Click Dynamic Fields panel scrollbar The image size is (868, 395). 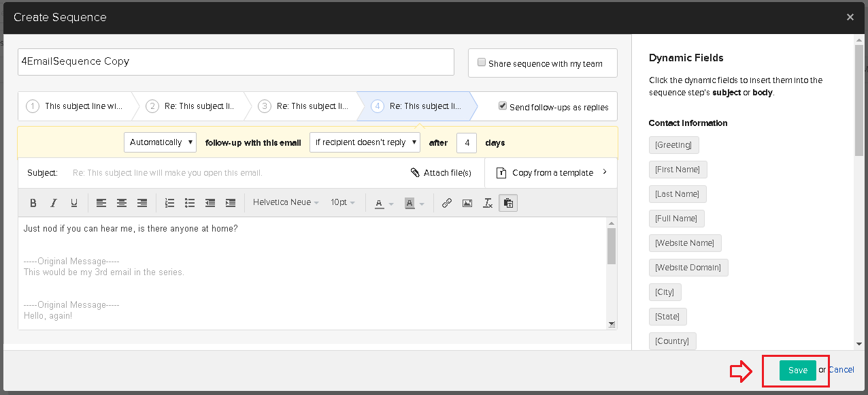858,102
